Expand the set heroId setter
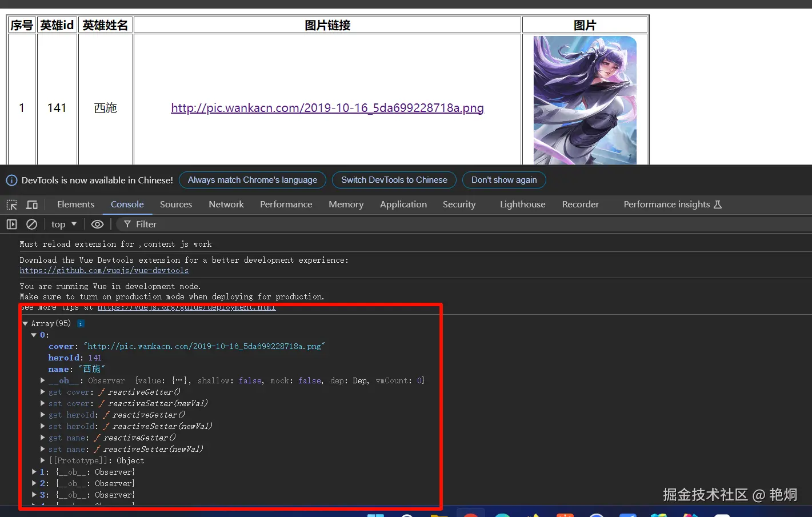This screenshot has width=812, height=517. tap(43, 426)
